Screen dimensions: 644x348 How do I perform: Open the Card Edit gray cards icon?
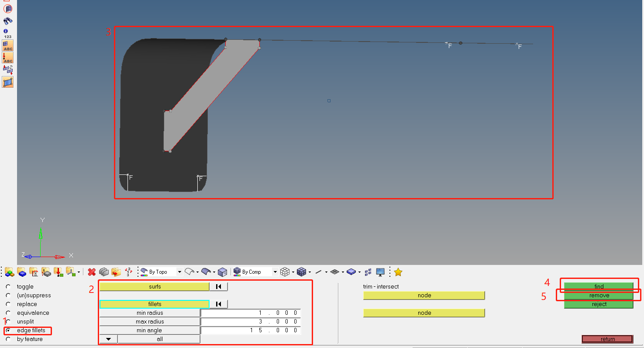point(104,272)
